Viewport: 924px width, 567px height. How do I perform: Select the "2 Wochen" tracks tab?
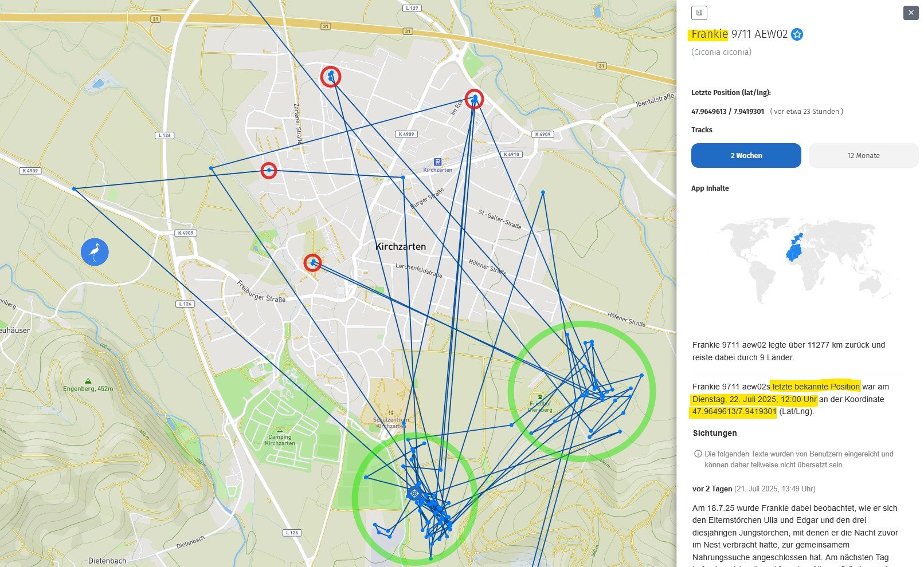(x=746, y=156)
